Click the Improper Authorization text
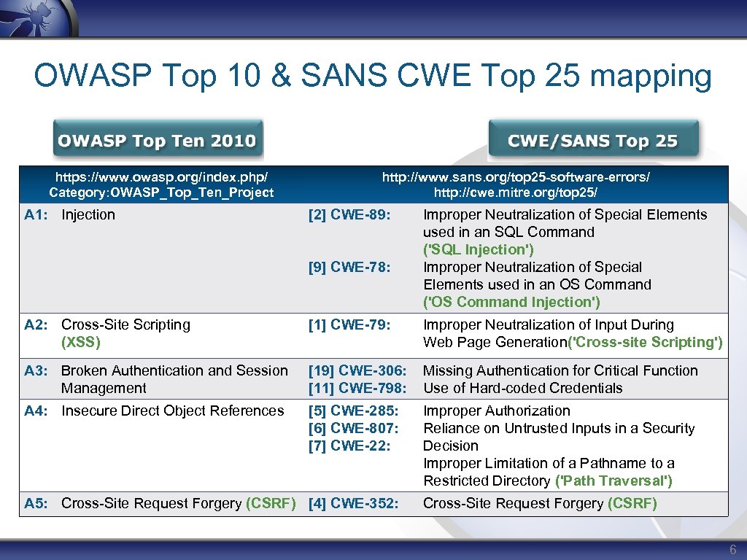This screenshot has width=747, height=560. [496, 411]
